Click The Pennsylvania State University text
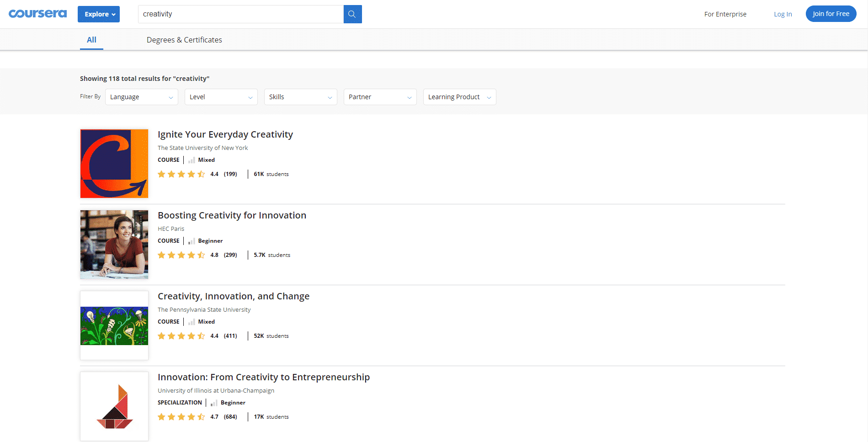868x442 pixels. [x=204, y=309]
